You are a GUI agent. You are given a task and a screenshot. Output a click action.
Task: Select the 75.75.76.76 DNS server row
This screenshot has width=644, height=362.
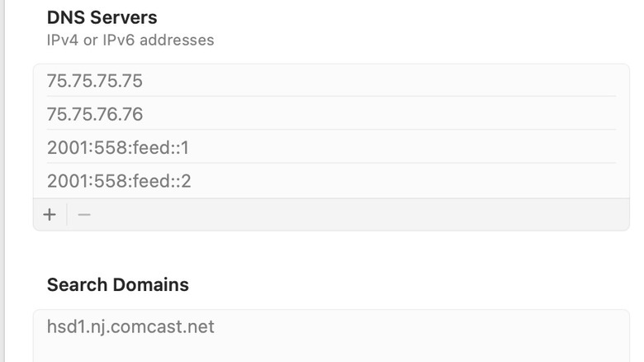95,114
